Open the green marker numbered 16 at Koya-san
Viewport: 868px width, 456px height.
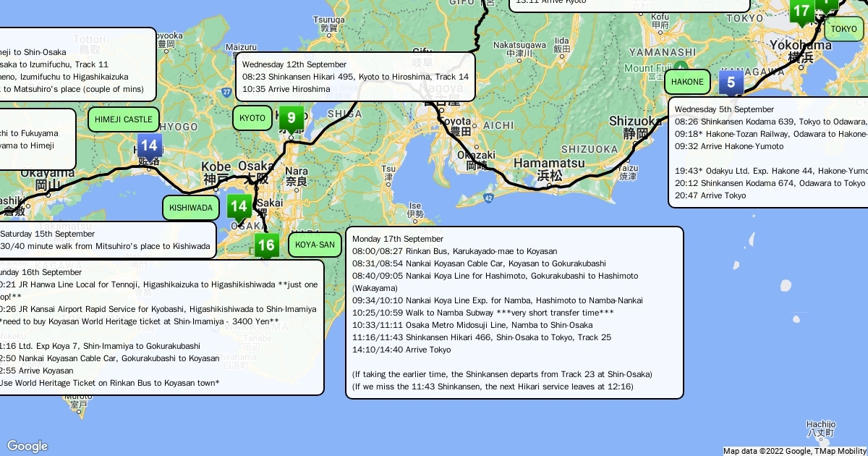pyautogui.click(x=266, y=245)
